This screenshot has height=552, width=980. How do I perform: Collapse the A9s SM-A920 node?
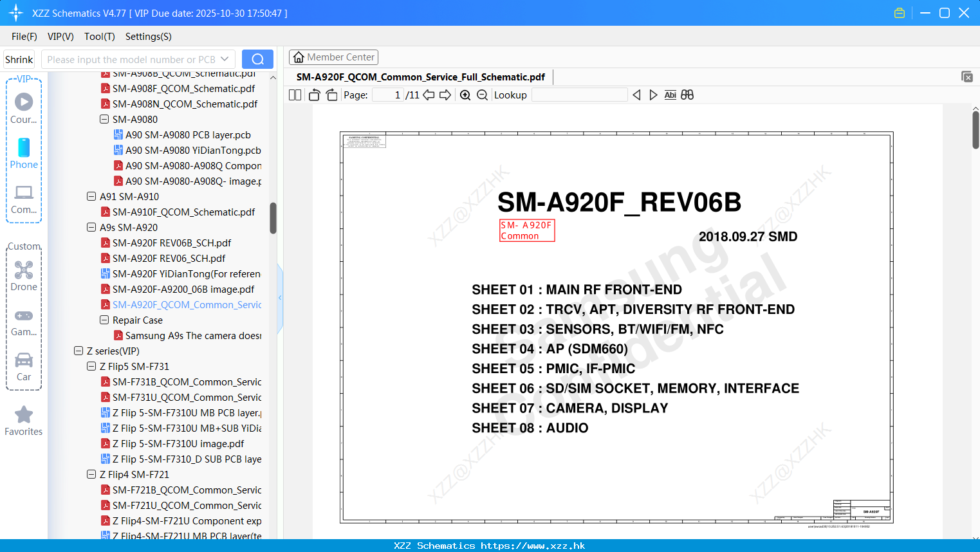(x=91, y=227)
